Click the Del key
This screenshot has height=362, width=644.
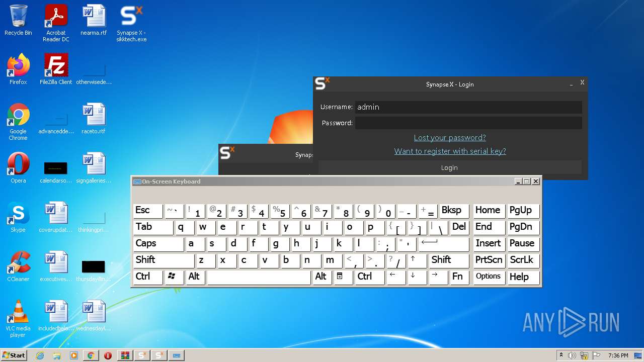[459, 227]
